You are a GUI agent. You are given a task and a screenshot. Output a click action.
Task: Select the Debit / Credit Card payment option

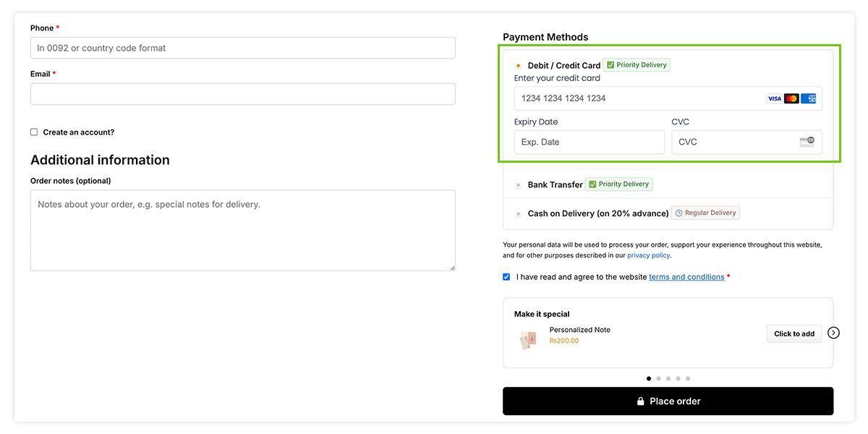(x=518, y=66)
